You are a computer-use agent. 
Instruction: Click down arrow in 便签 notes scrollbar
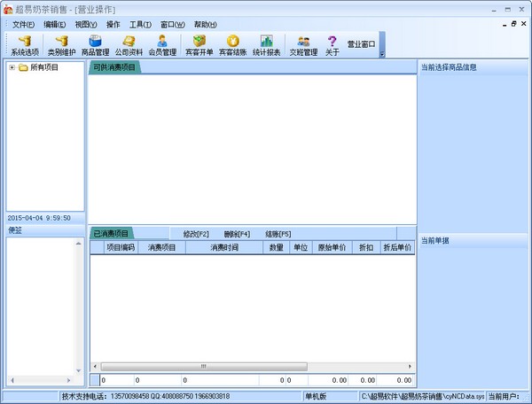78,370
